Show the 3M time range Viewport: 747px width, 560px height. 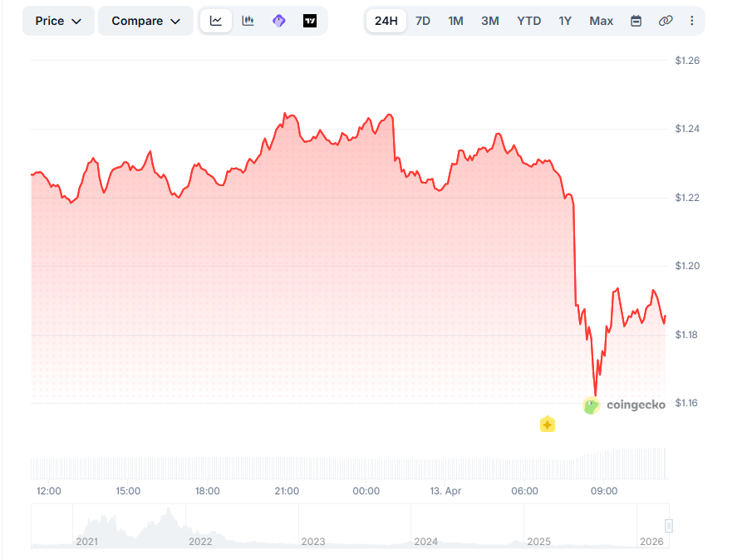(x=490, y=21)
